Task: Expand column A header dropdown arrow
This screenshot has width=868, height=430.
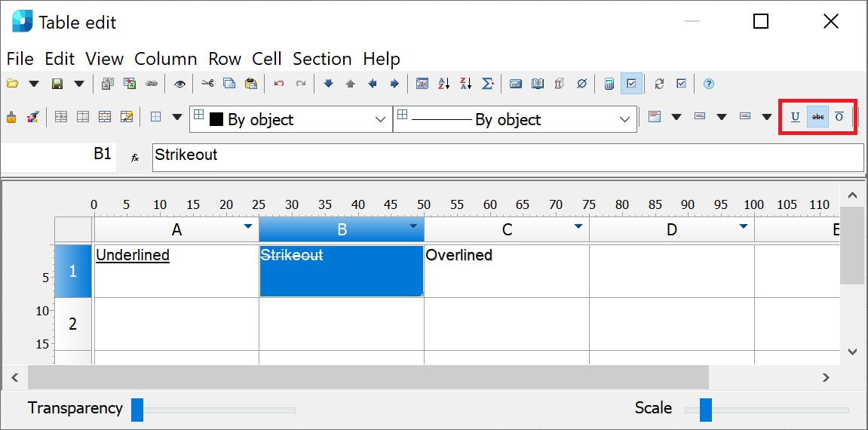Action: pyautogui.click(x=248, y=226)
